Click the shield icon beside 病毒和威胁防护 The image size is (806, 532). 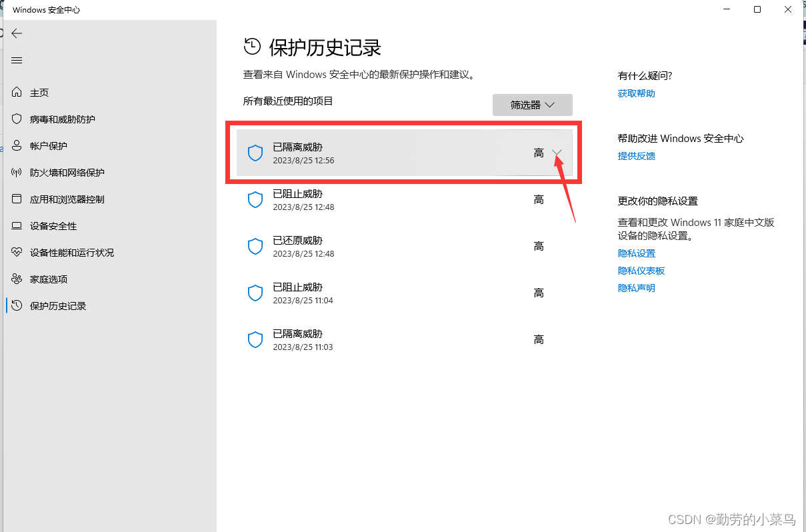point(17,119)
